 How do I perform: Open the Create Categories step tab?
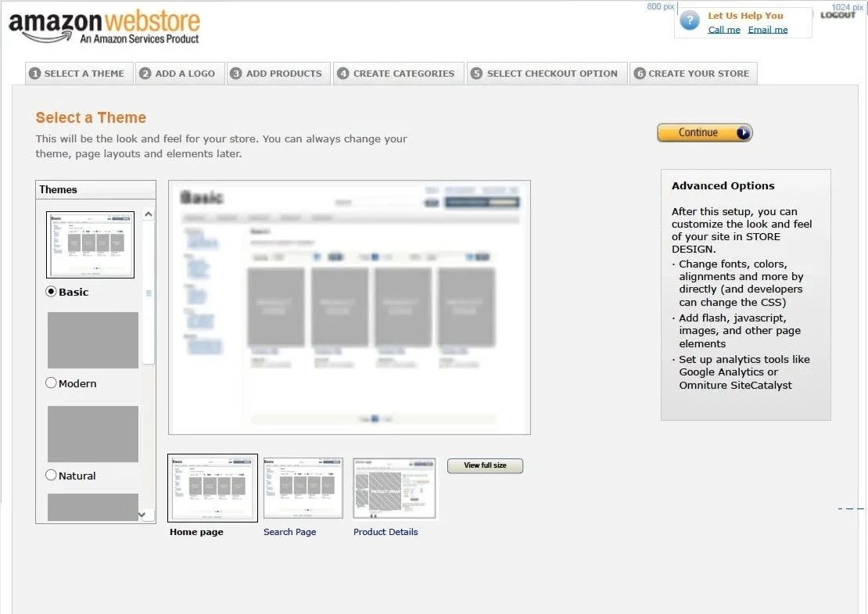pyautogui.click(x=399, y=74)
